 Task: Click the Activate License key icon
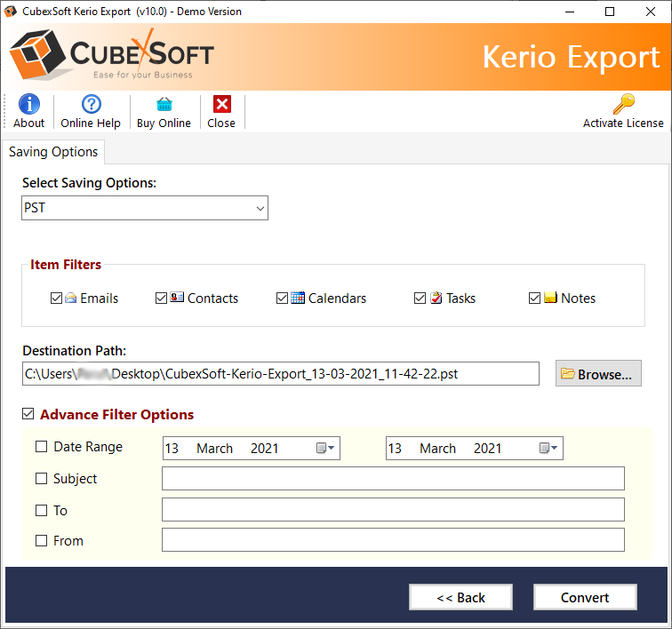point(624,104)
